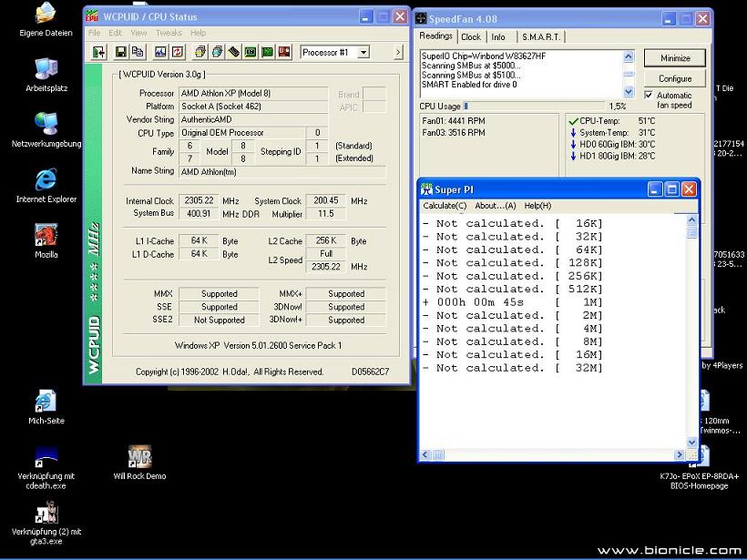This screenshot has height=560, width=747.
Task: Click the Exit door icon in WCPUID toolbar
Action: [x=98, y=53]
